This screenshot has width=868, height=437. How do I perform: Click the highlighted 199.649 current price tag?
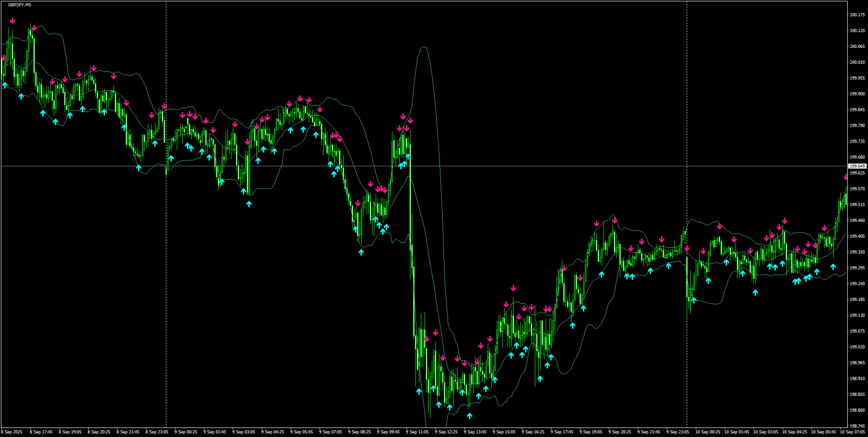click(x=857, y=166)
